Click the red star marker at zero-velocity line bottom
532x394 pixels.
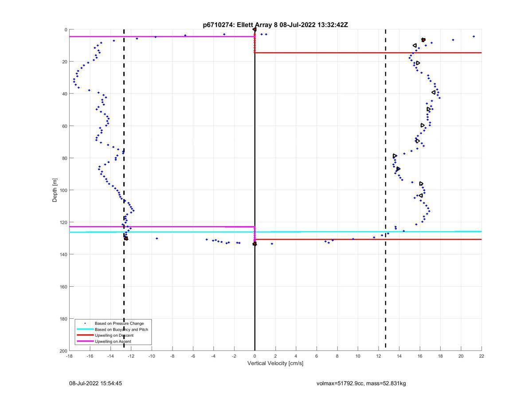[254, 244]
